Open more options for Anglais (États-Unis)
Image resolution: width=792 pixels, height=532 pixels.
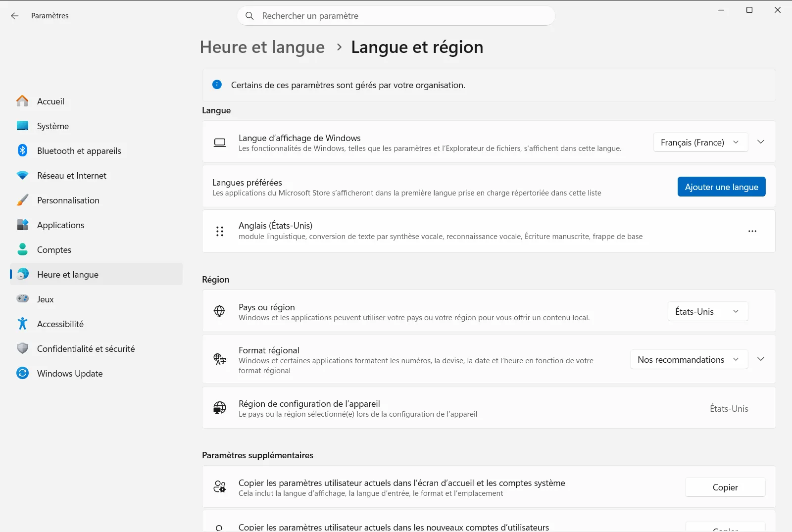coord(752,231)
